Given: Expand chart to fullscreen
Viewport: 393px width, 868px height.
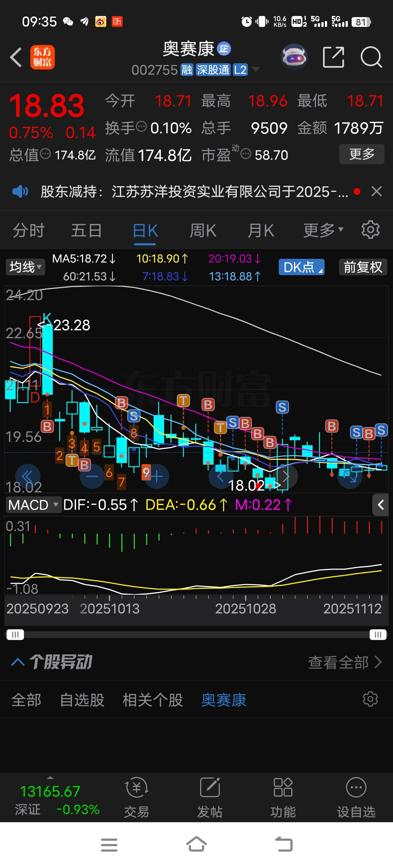Looking at the screenshot, I should tap(350, 476).
